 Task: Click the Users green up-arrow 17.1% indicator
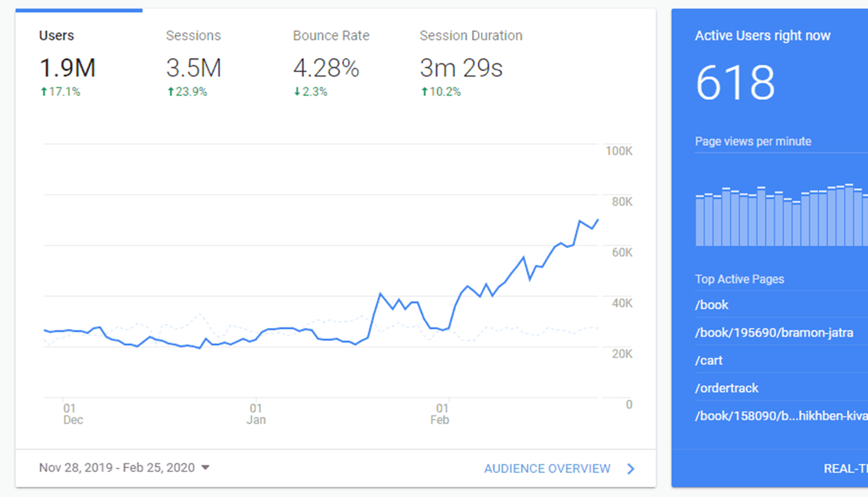44,92
